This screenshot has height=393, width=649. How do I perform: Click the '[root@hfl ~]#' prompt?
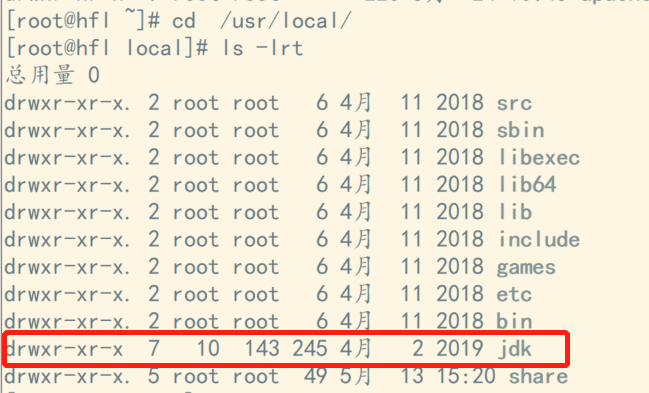[83, 20]
